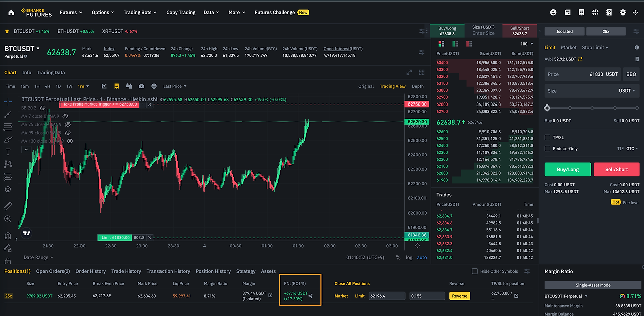
Task: Click the Isolated margin mode button
Action: (x=564, y=31)
